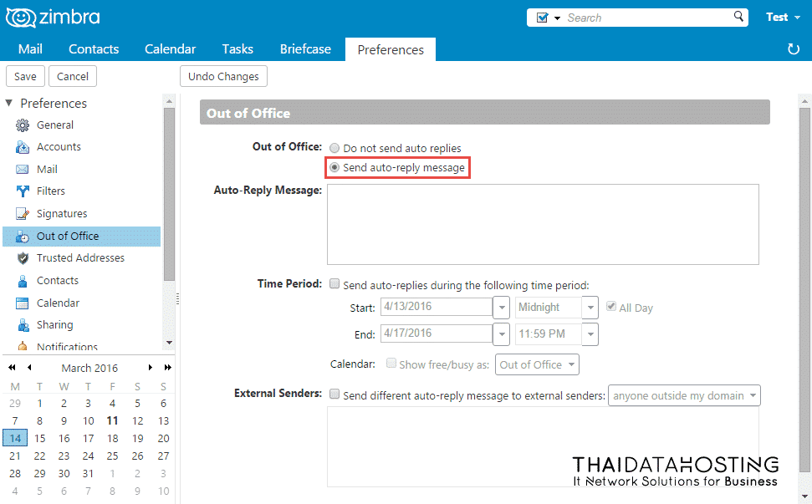The height and width of the screenshot is (504, 812).
Task: Open the End date picker dropdown
Action: coord(501,334)
